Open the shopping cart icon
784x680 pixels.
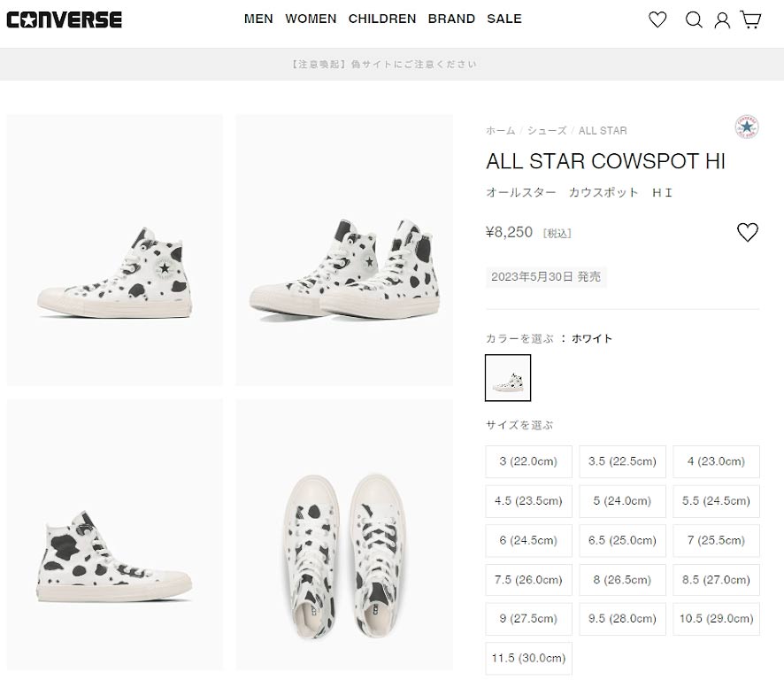click(751, 19)
